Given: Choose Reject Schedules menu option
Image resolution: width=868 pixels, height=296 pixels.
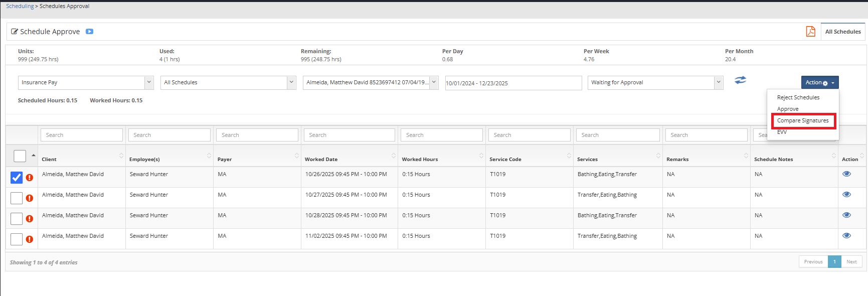Looking at the screenshot, I should pyautogui.click(x=798, y=97).
